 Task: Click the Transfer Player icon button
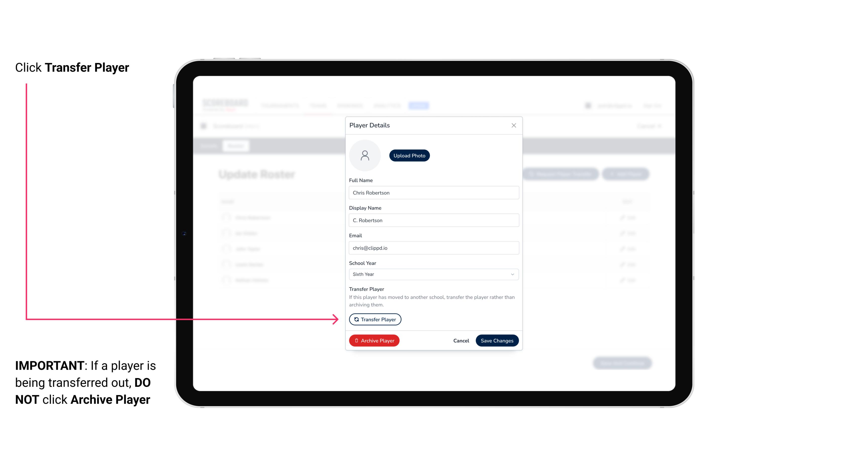coord(375,319)
